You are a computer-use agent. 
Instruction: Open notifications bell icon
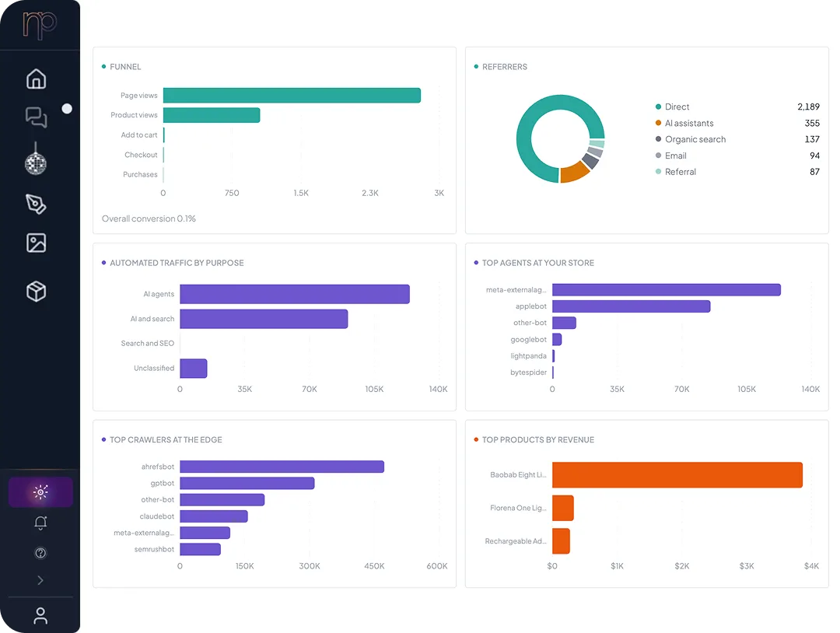pos(40,523)
